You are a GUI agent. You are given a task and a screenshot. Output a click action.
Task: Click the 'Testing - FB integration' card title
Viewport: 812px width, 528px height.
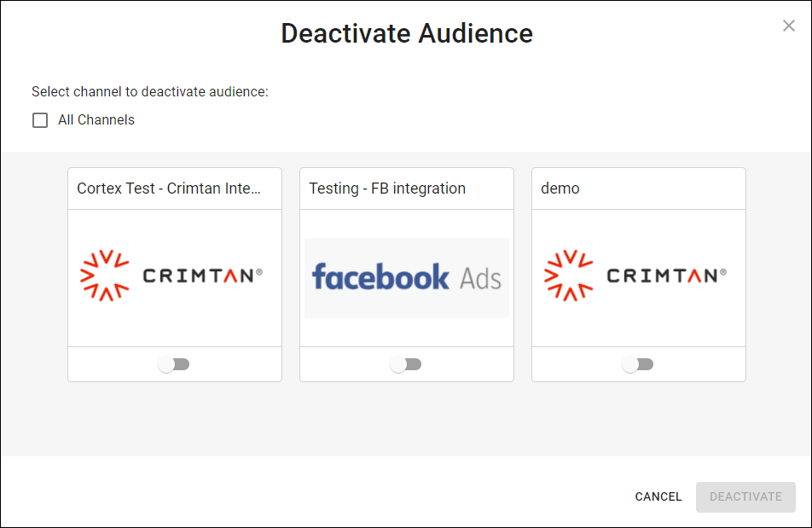(x=387, y=189)
